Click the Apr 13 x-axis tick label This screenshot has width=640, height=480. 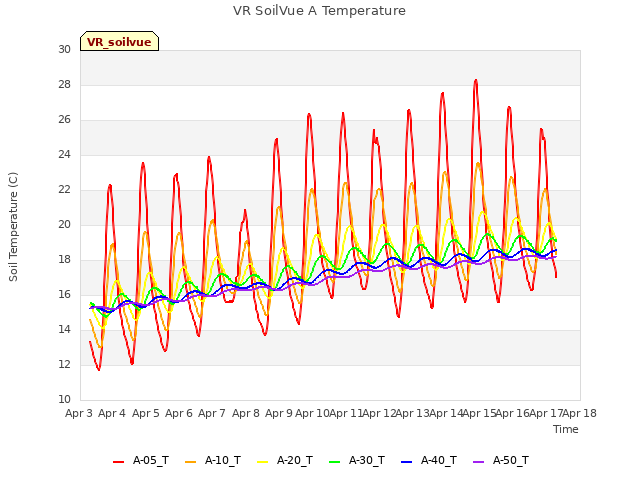(x=413, y=413)
